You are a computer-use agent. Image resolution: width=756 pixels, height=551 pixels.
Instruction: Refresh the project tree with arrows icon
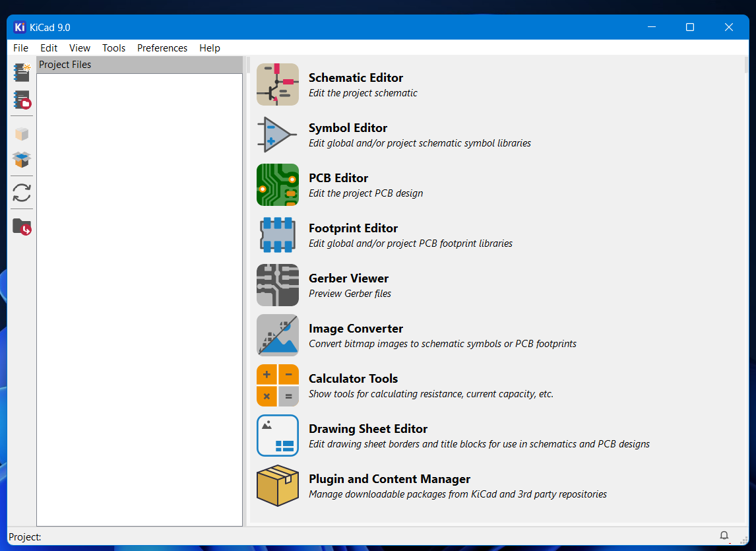coord(22,193)
